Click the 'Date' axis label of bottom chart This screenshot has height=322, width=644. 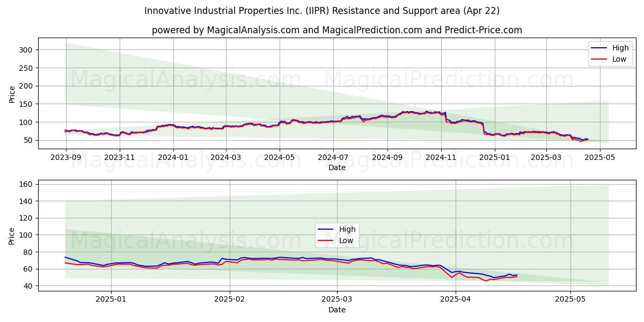tap(337, 310)
